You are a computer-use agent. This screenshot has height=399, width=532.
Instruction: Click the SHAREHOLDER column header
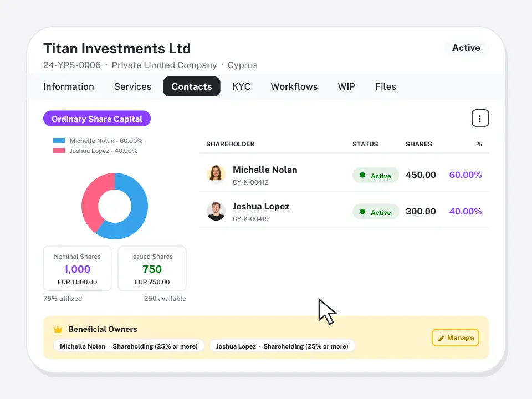click(231, 144)
